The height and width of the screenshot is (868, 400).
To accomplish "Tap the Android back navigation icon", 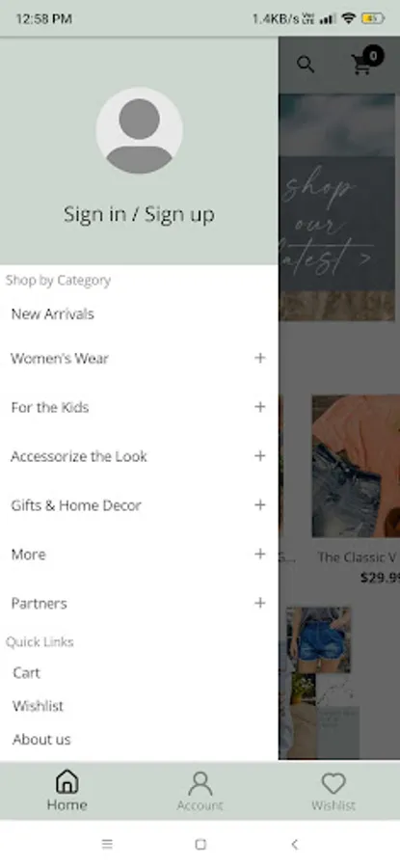I will pos(294,844).
